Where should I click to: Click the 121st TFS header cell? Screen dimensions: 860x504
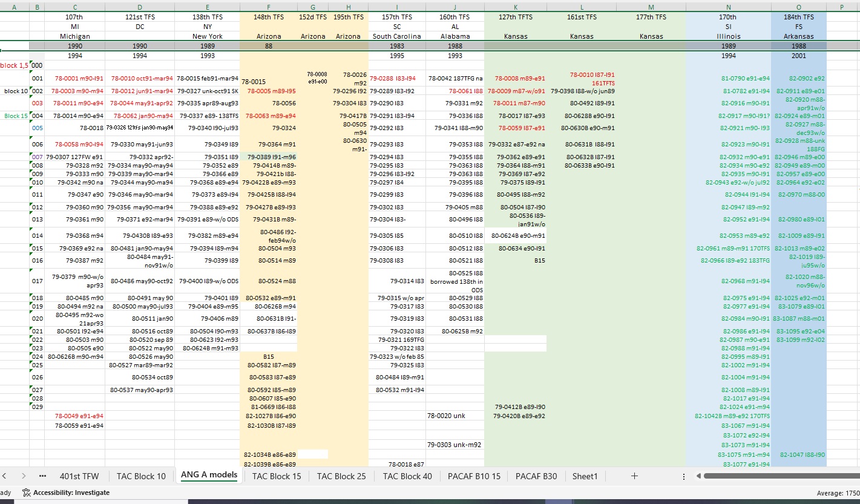coord(140,17)
